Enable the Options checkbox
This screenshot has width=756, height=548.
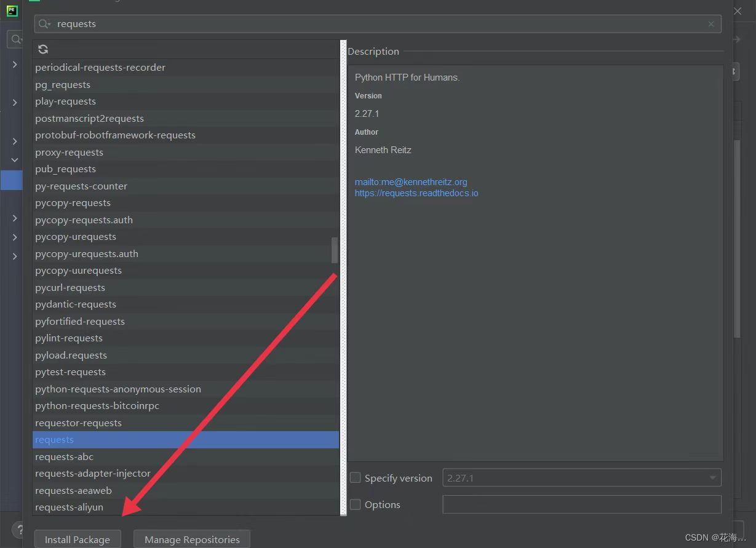(356, 504)
